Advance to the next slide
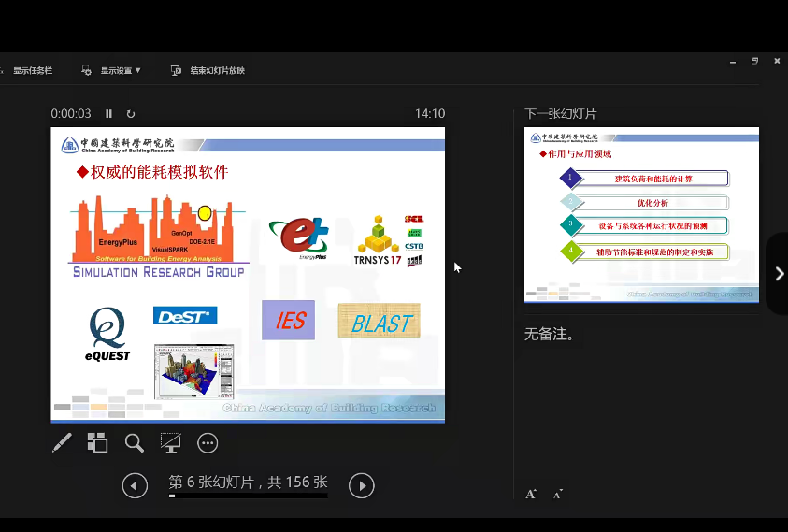The height and width of the screenshot is (532, 788). coord(362,485)
